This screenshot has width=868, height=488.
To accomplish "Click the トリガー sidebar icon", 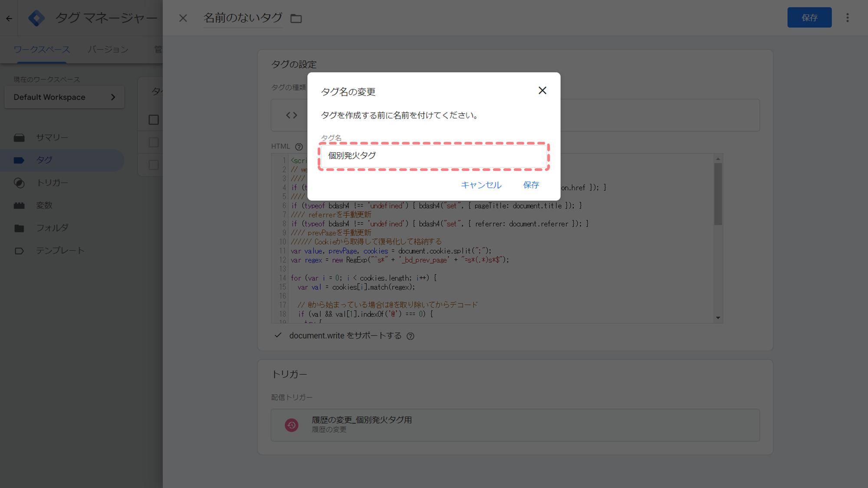I will click(x=19, y=183).
